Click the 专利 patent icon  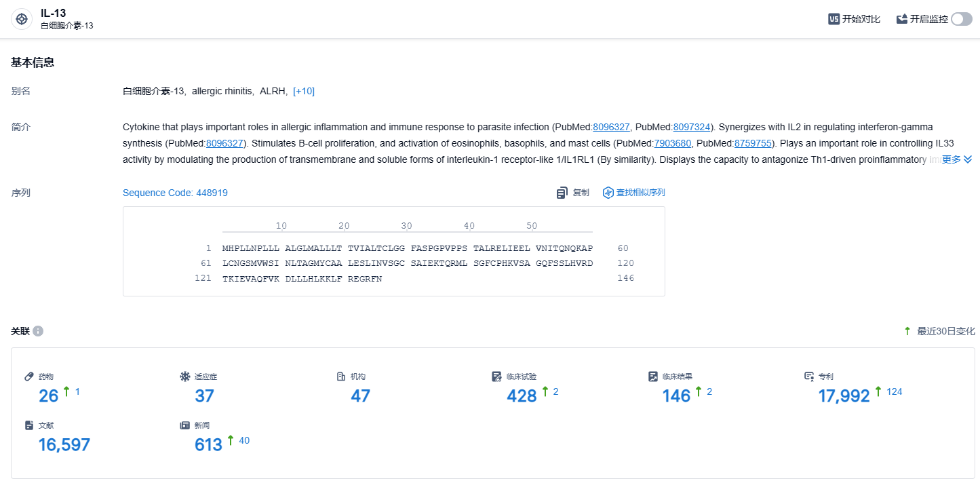coord(808,376)
